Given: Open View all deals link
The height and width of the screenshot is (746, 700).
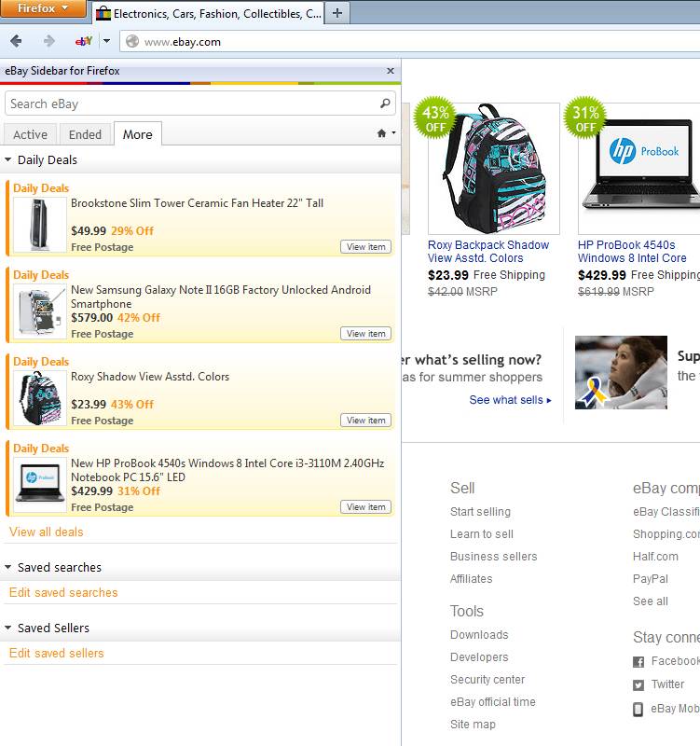Looking at the screenshot, I should tap(46, 532).
